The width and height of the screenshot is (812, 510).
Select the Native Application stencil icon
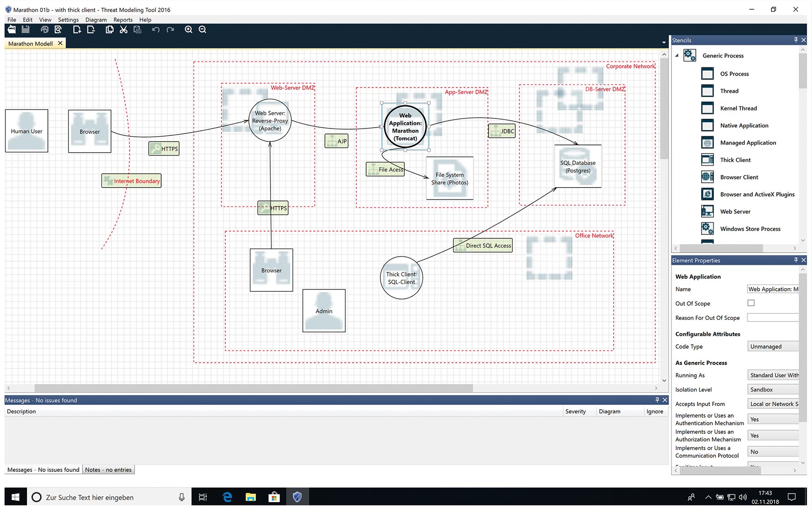coord(707,125)
